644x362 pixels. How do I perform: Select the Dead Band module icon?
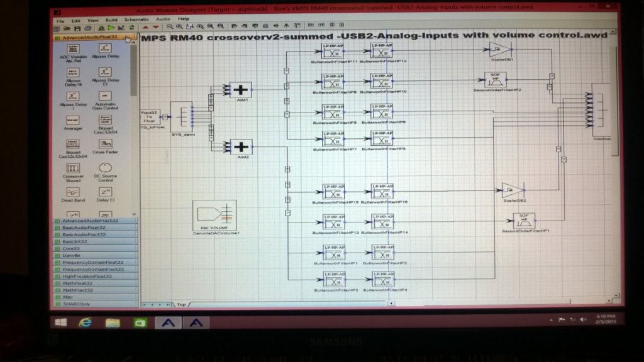tap(73, 192)
